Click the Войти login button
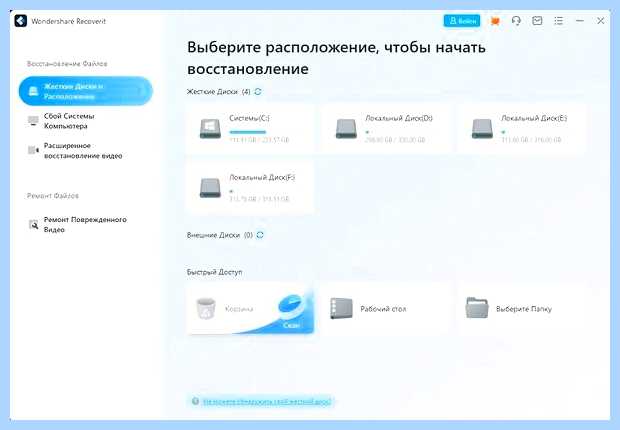The height and width of the screenshot is (430, 620). 462,21
